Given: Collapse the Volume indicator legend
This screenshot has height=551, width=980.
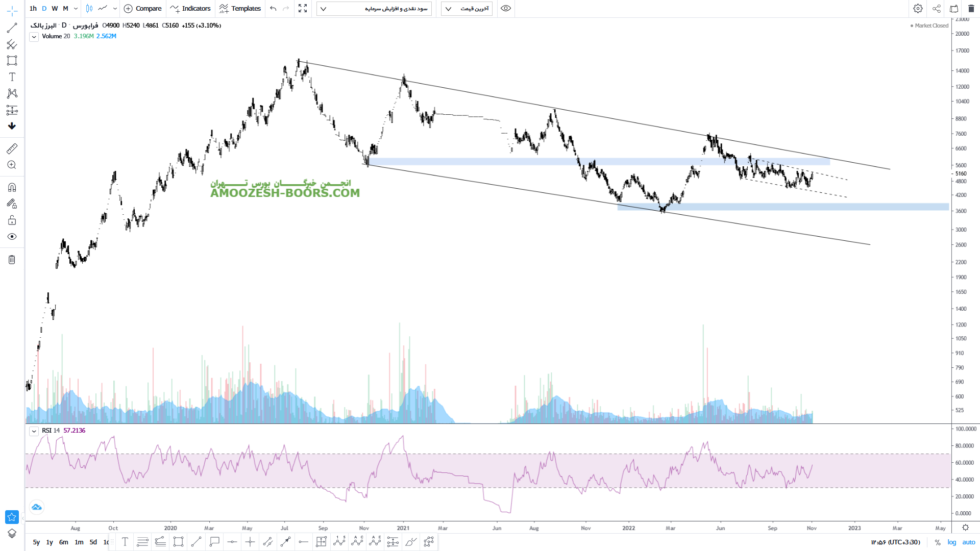Looking at the screenshot, I should click(x=34, y=37).
